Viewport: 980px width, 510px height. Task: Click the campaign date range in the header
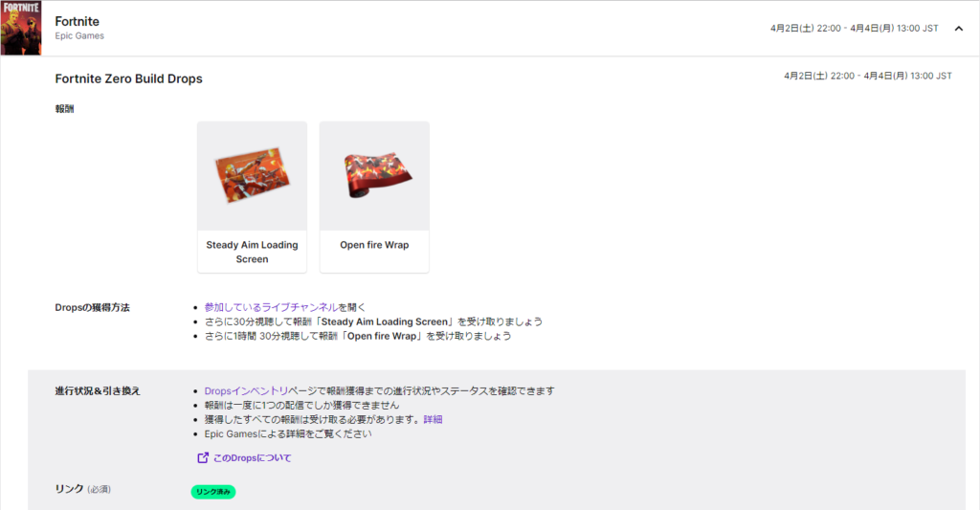[855, 28]
